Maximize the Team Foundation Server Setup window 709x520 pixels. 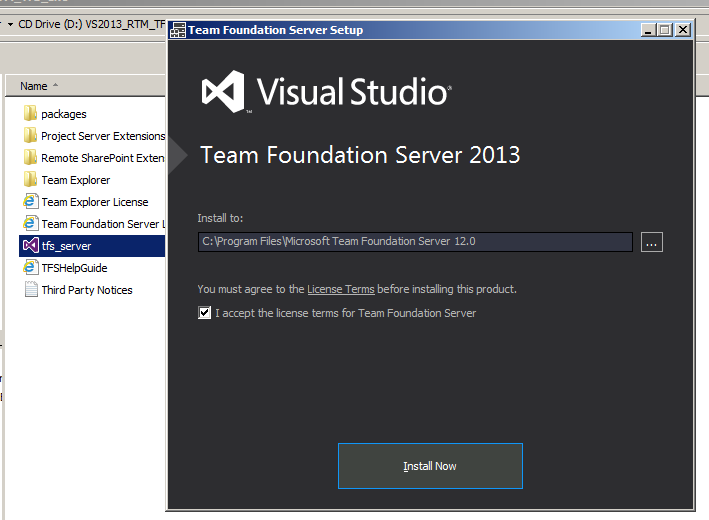pos(665,30)
